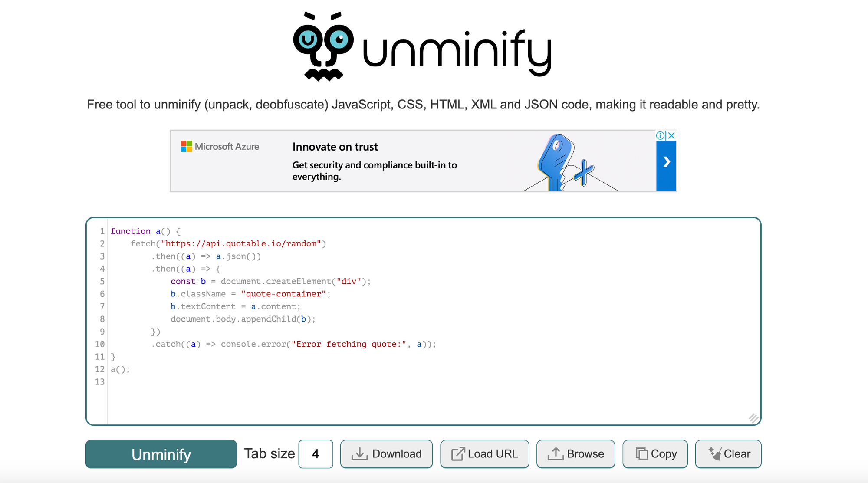Clear the code editor with Clear button
This screenshot has height=483, width=868.
pyautogui.click(x=728, y=454)
